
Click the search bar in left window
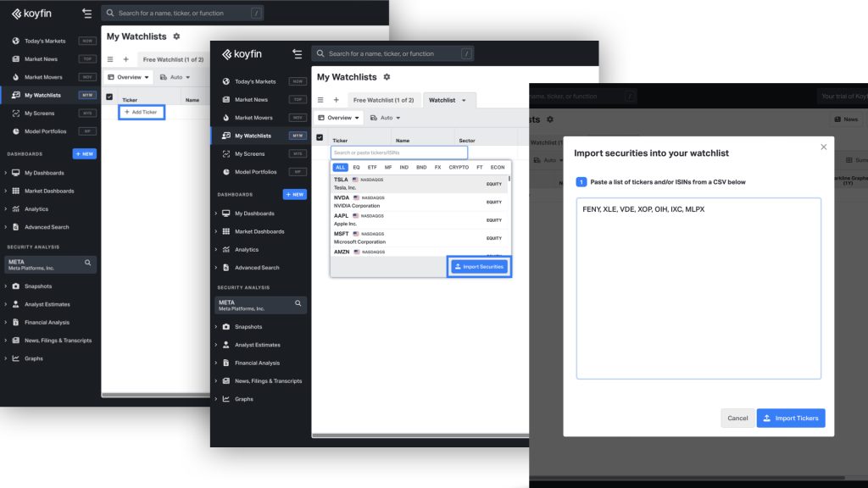pos(182,14)
